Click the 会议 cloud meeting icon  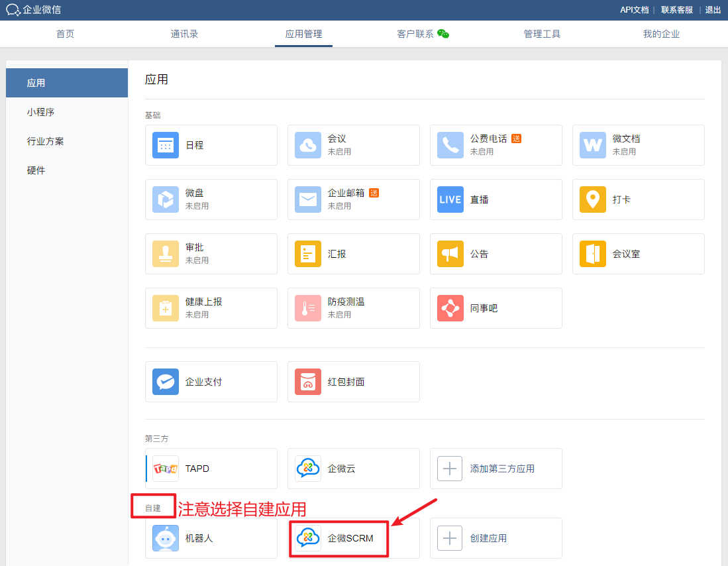pos(308,145)
